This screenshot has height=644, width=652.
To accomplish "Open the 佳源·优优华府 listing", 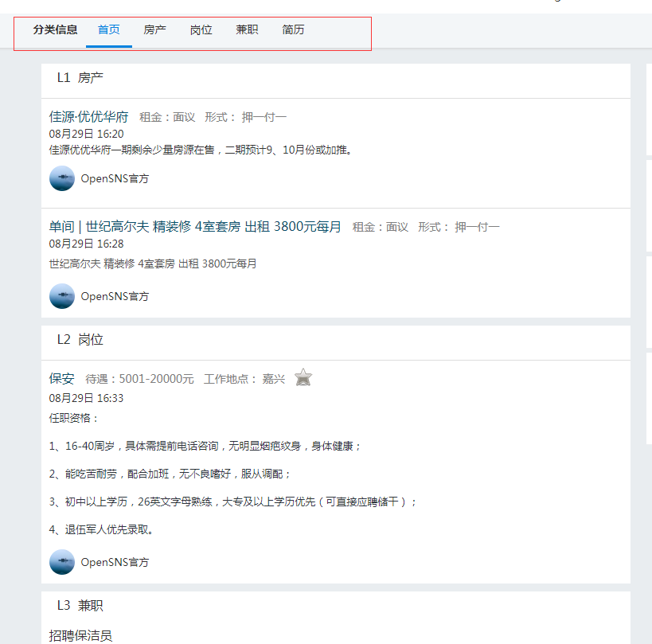I will 88,117.
